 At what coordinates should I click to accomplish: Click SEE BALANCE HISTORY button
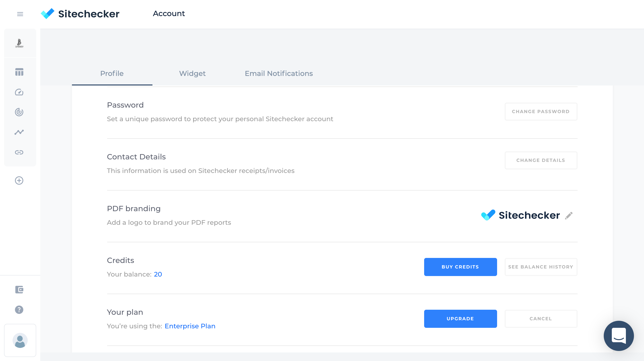[x=541, y=267]
